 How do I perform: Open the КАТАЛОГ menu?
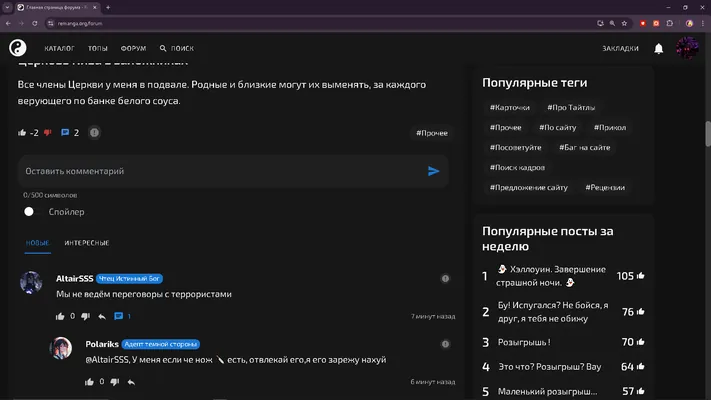point(59,48)
